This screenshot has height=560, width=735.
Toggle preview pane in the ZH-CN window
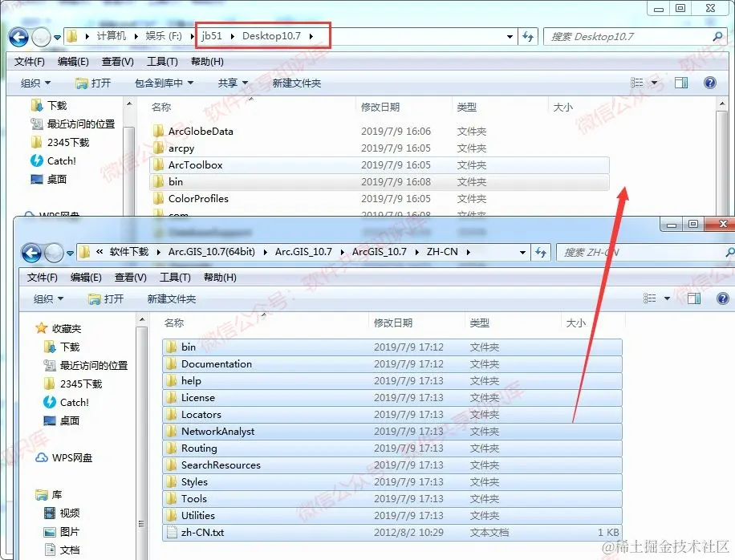tap(694, 298)
